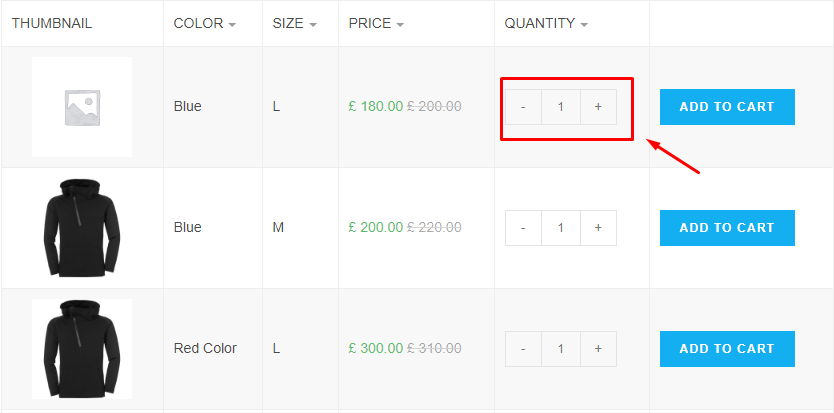Screen dimensions: 834x413
Task: Sort the table by the Price column
Action: (376, 23)
